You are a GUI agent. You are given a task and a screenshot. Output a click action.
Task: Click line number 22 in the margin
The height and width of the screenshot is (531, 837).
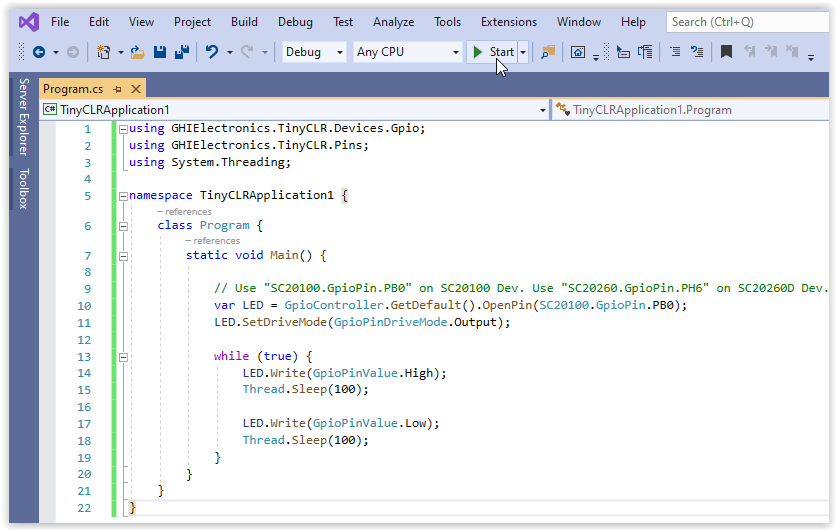[84, 508]
